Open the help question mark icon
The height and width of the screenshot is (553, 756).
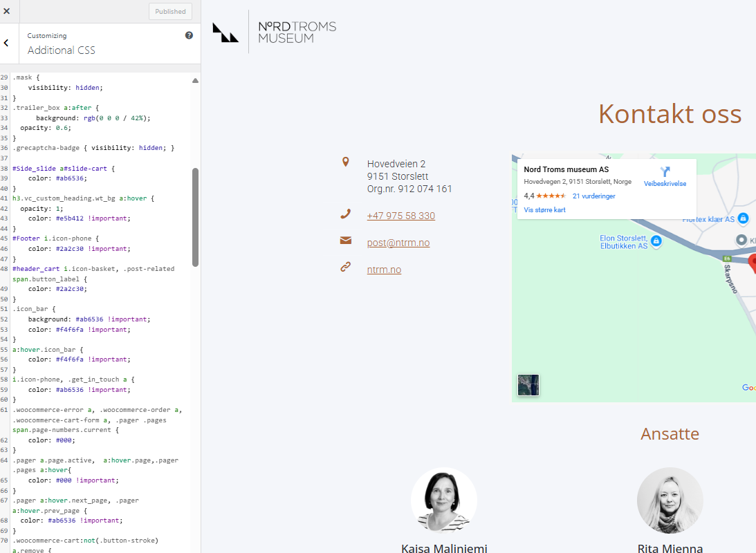click(x=189, y=35)
